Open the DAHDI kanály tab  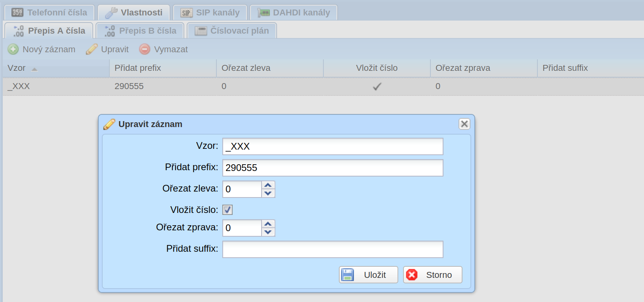pos(294,13)
